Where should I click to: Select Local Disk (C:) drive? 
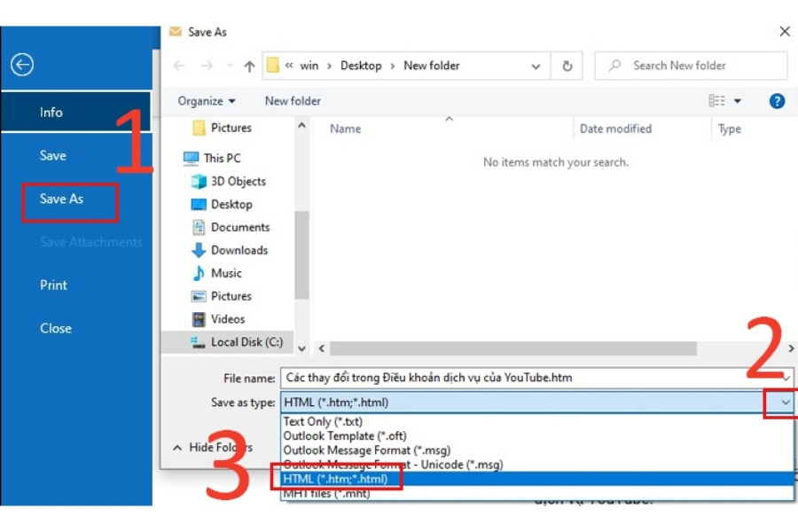[x=246, y=342]
